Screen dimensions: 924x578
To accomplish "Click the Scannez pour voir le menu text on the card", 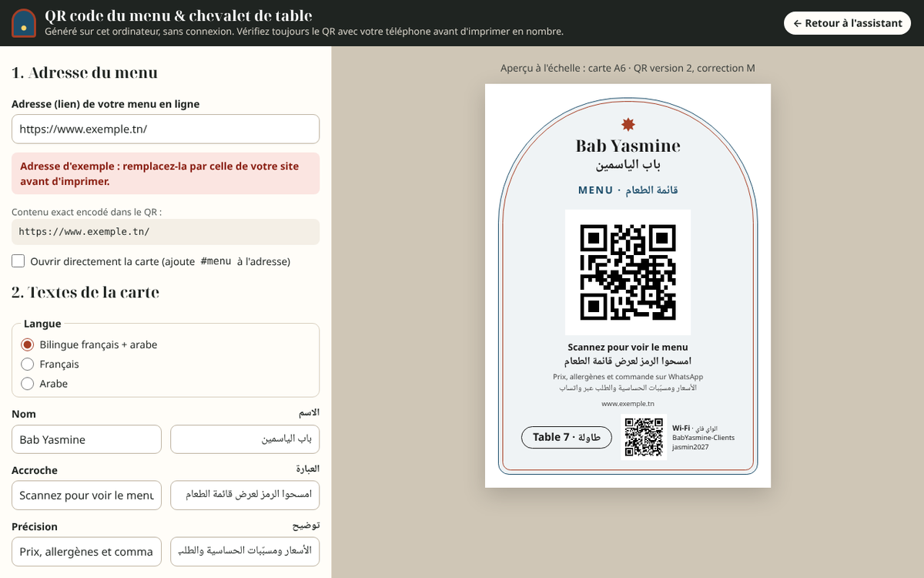I will pyautogui.click(x=628, y=348).
